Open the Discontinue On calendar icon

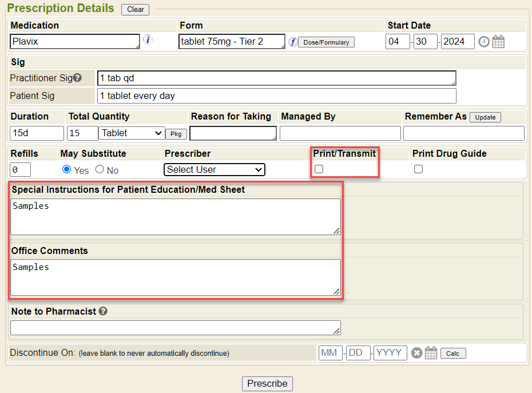pos(431,353)
